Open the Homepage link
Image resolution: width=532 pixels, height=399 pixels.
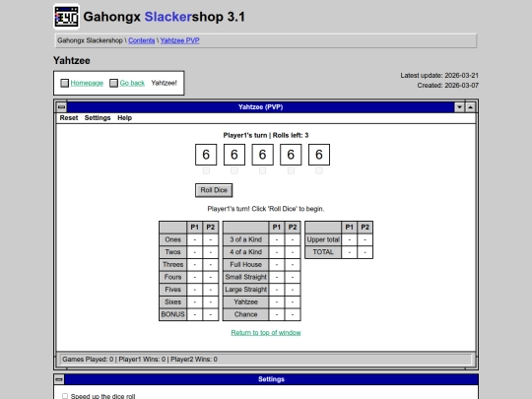click(87, 83)
